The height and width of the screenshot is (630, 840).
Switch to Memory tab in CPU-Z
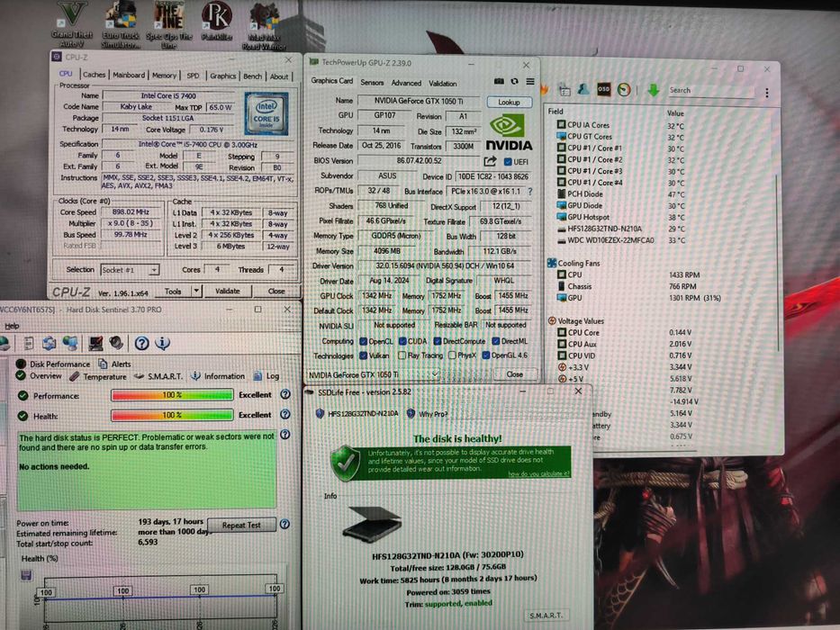click(x=164, y=76)
